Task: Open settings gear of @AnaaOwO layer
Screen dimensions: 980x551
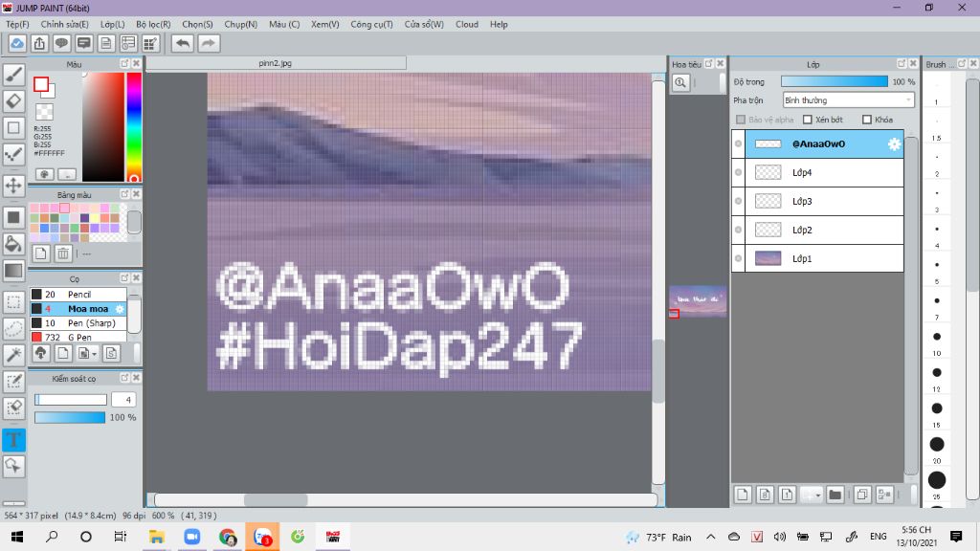Action: 895,144
